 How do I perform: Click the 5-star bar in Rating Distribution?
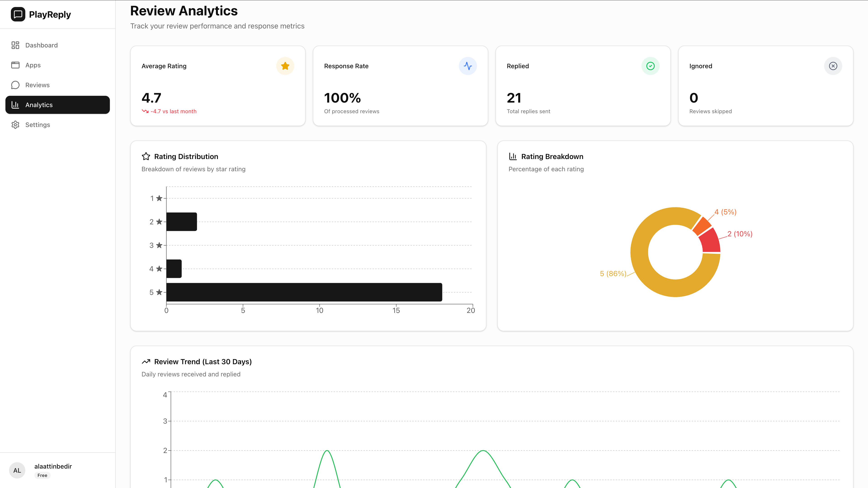(304, 292)
